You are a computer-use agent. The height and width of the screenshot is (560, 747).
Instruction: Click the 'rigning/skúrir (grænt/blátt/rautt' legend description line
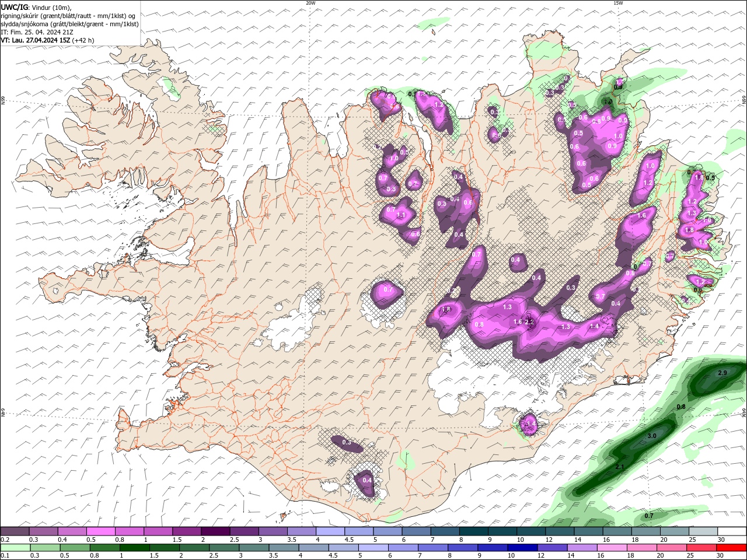point(68,15)
